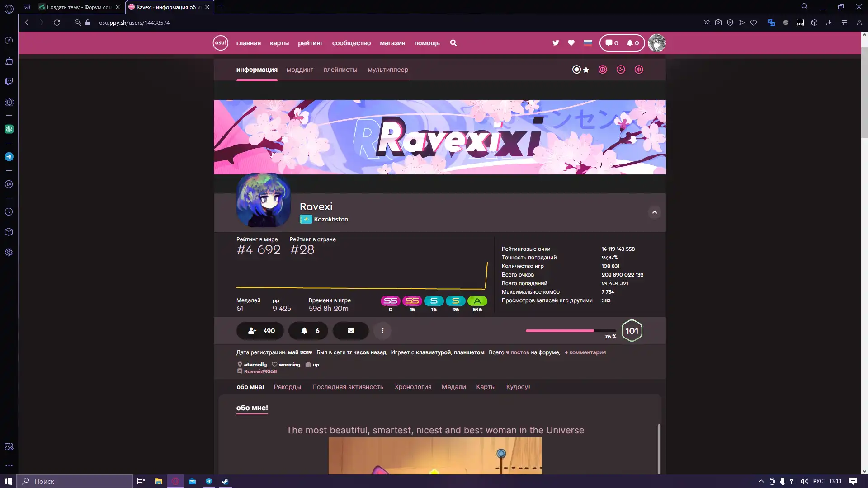Open the 9 постов forum posts link
This screenshot has width=868, height=488.
pos(517,352)
